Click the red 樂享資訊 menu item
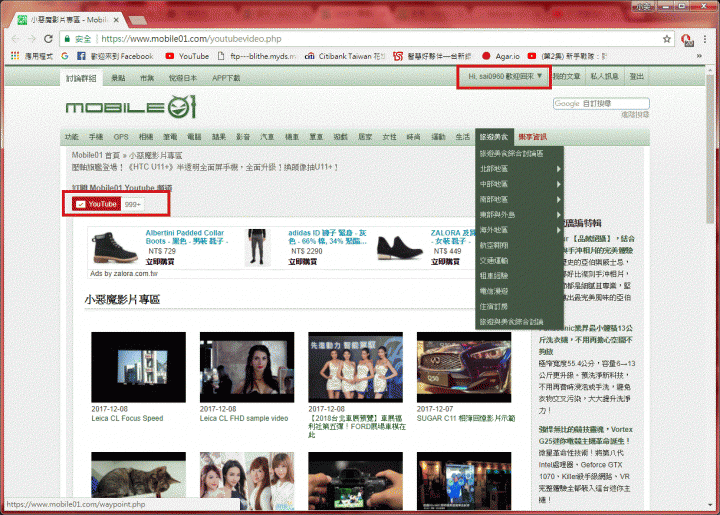 [x=533, y=137]
